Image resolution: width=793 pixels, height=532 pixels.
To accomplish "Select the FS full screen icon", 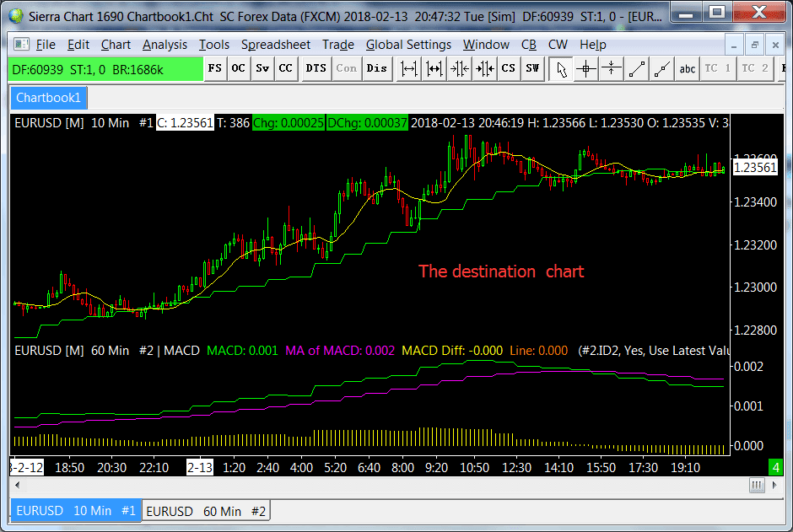I will 213,69.
